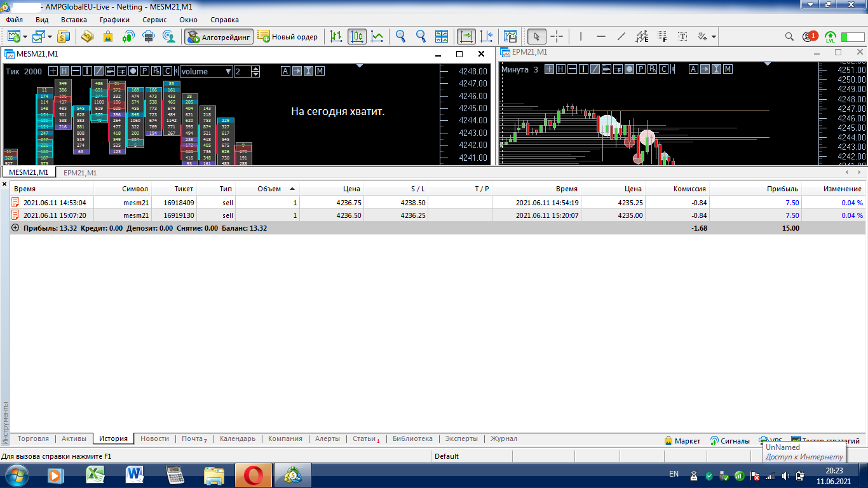Open account notifications icon with badge
The height and width of the screenshot is (488, 868).
coord(810,36)
